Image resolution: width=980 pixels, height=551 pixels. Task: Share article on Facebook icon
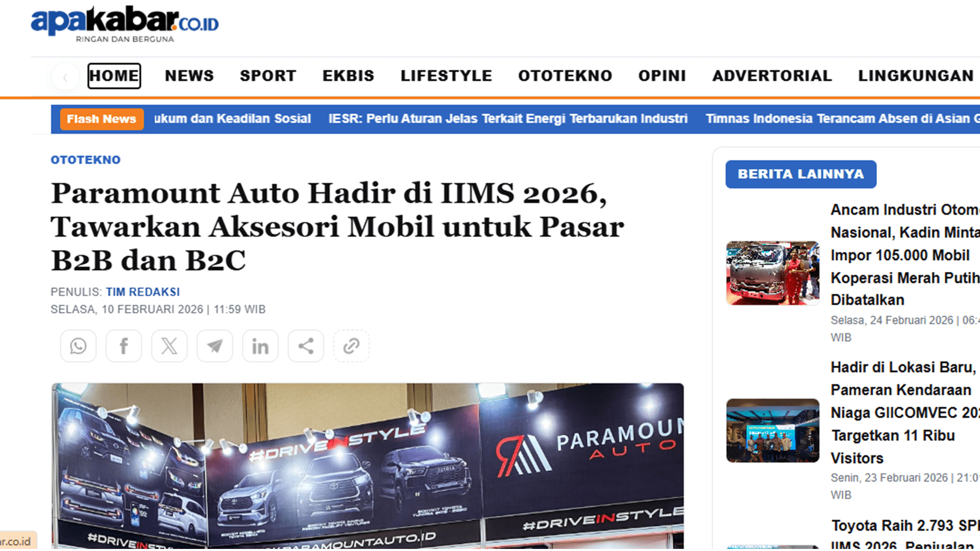[x=124, y=346]
